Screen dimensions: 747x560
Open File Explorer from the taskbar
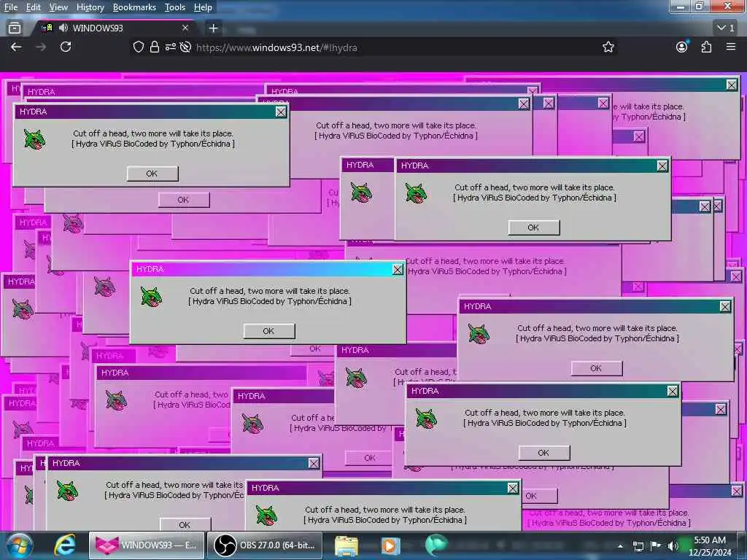(347, 545)
